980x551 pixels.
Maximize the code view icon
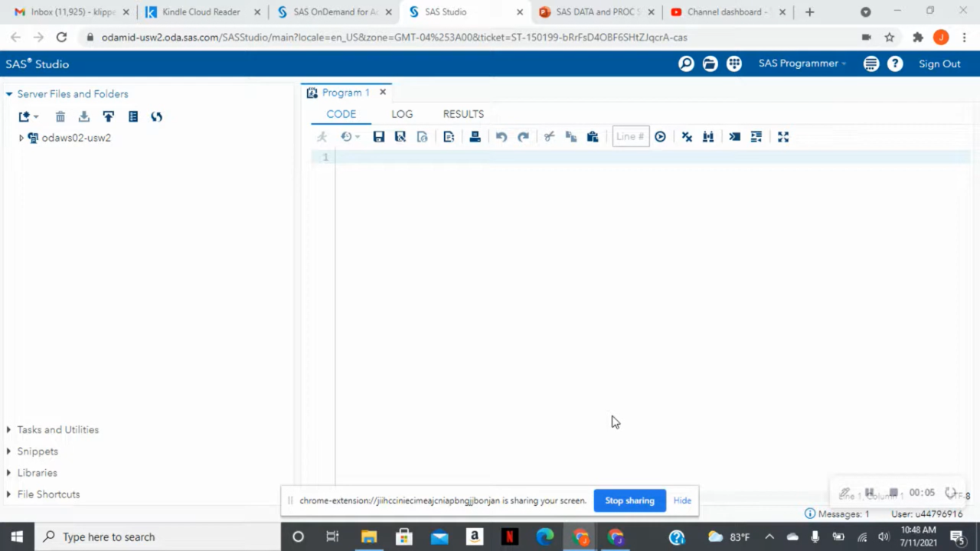pyautogui.click(x=782, y=137)
